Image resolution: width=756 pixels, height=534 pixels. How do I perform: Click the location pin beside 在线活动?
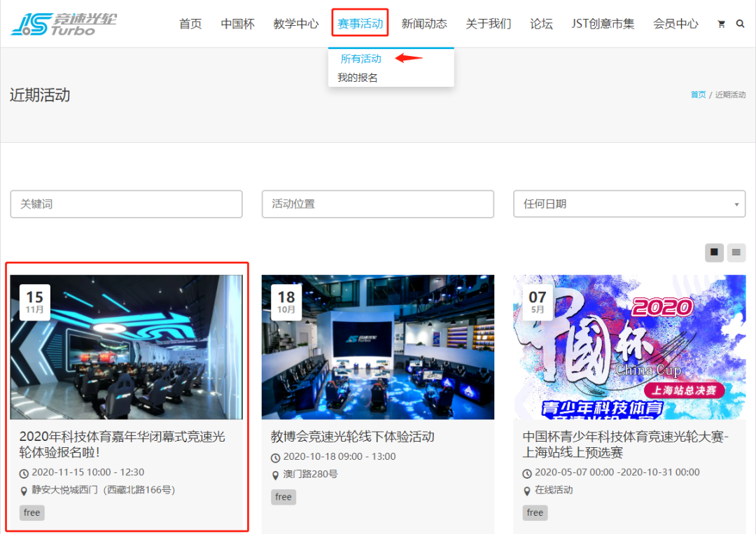tap(527, 491)
